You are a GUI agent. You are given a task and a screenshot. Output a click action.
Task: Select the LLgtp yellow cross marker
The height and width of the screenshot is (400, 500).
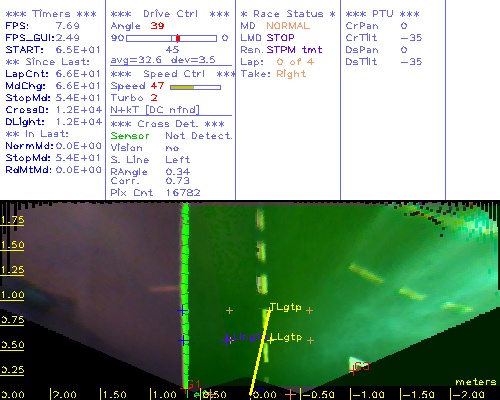[270, 340]
